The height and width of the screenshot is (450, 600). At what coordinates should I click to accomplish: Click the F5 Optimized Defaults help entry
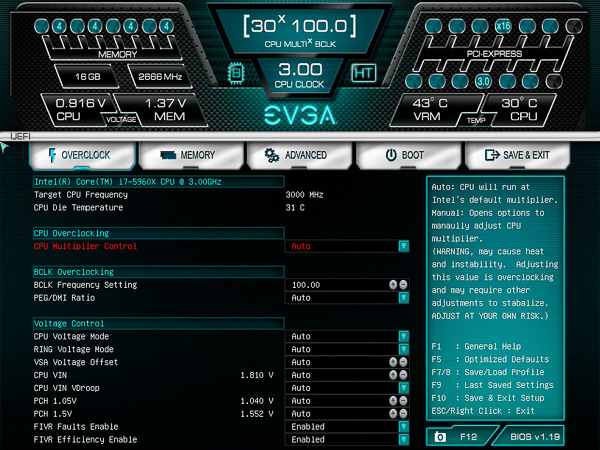pos(490,359)
